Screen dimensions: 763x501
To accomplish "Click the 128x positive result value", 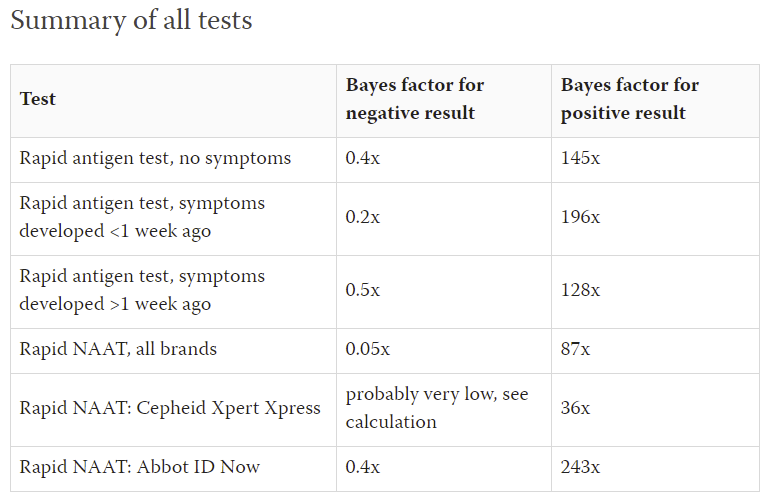I will click(580, 289).
